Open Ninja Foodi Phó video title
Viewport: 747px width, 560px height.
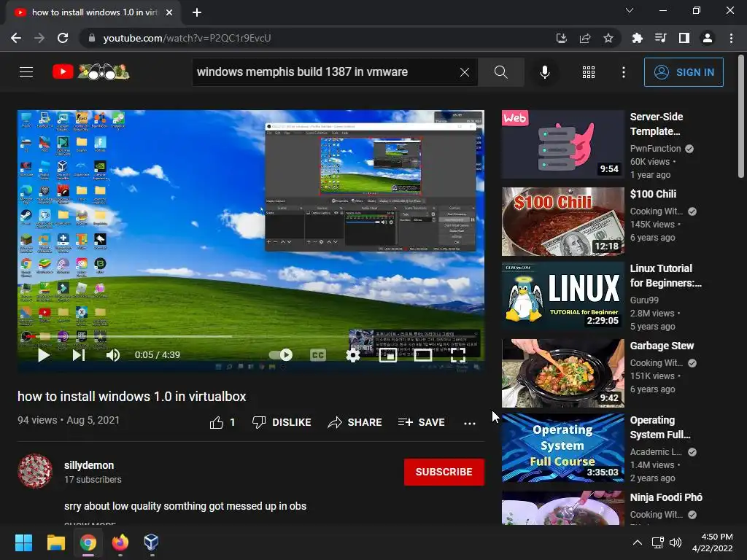coord(666,497)
